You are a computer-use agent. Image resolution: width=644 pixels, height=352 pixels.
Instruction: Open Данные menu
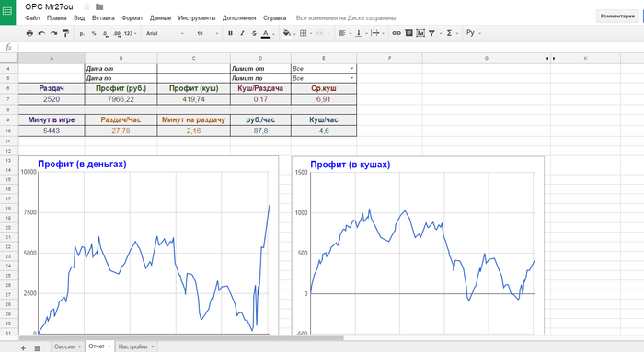click(x=161, y=18)
